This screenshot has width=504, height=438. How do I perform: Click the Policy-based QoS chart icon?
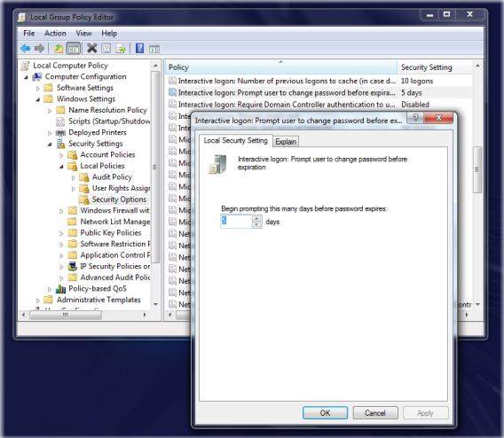[60, 289]
